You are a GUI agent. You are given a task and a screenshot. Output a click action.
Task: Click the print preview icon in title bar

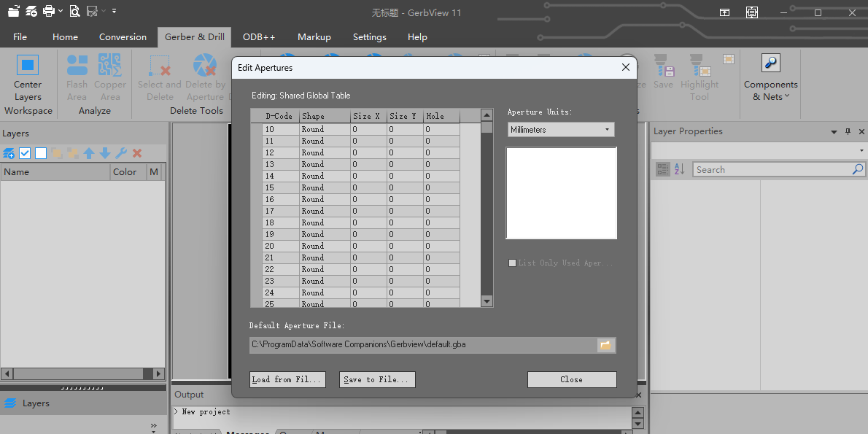[x=74, y=12]
